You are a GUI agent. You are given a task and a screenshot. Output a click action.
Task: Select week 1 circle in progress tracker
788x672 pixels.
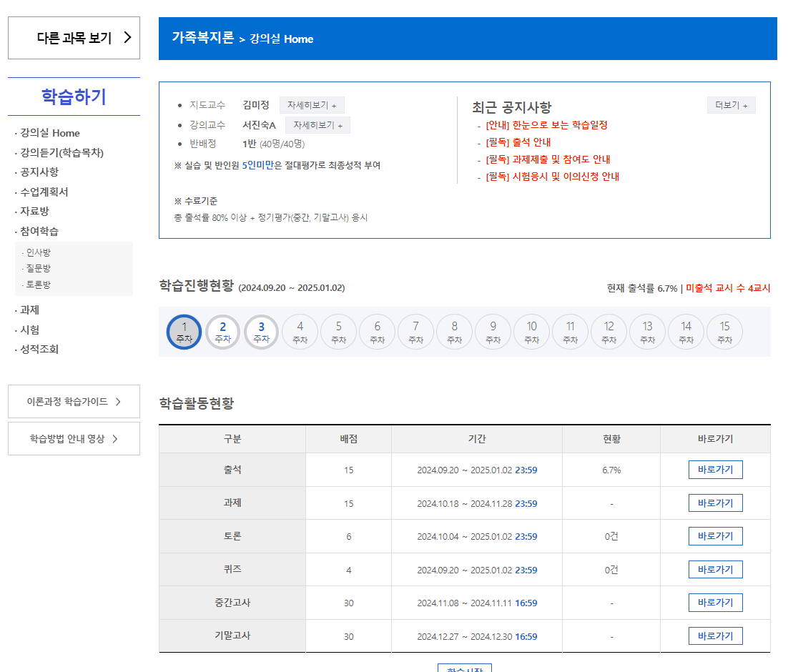(184, 332)
